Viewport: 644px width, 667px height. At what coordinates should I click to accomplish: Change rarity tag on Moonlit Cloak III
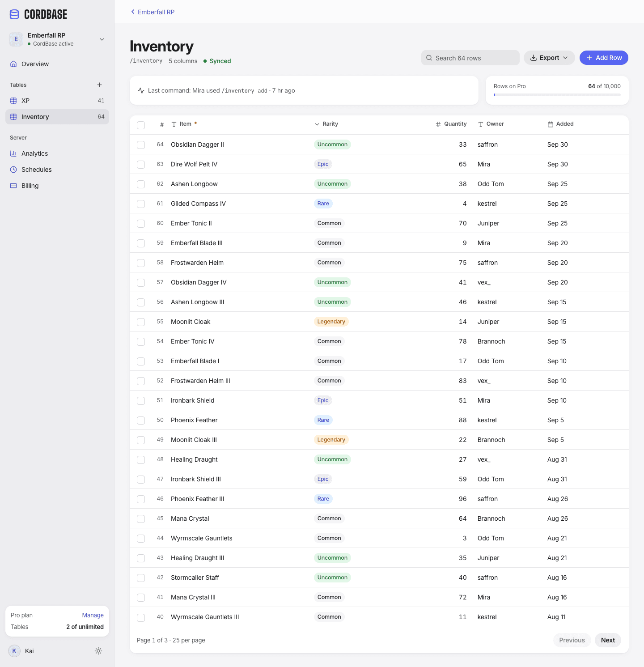click(331, 440)
